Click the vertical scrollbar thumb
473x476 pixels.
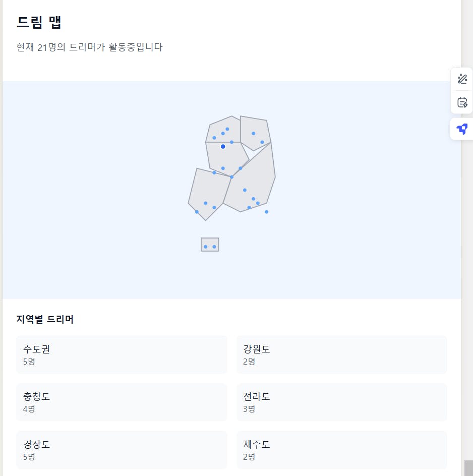click(x=468, y=468)
